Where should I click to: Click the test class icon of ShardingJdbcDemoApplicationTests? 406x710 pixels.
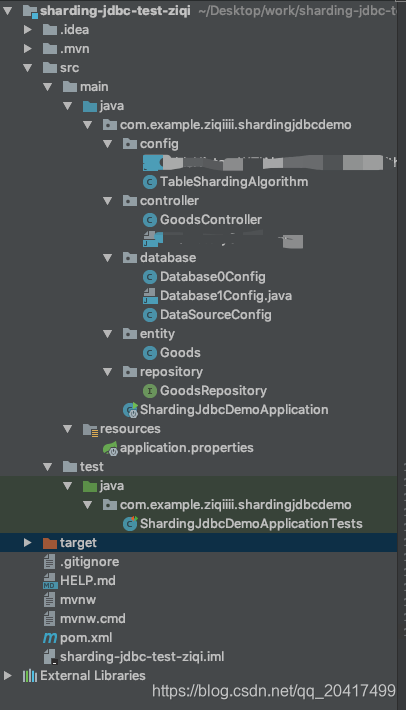[x=130, y=524]
